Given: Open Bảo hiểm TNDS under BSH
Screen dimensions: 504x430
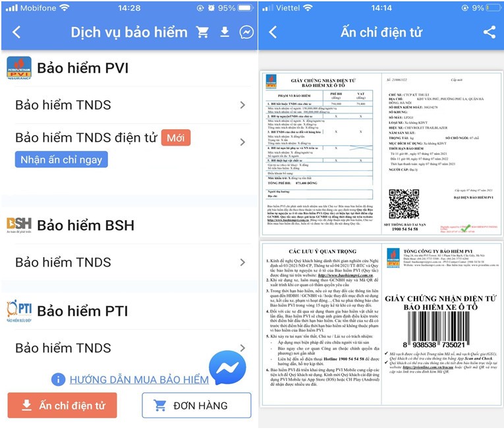Looking at the screenshot, I should tap(130, 262).
